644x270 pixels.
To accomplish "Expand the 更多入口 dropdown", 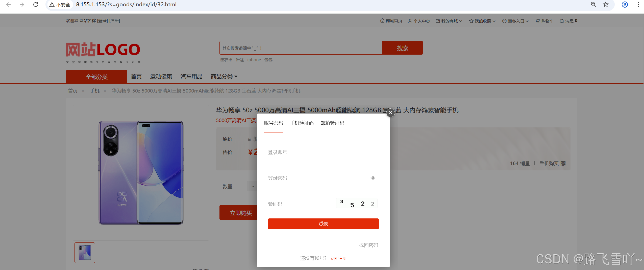I will coord(515,21).
